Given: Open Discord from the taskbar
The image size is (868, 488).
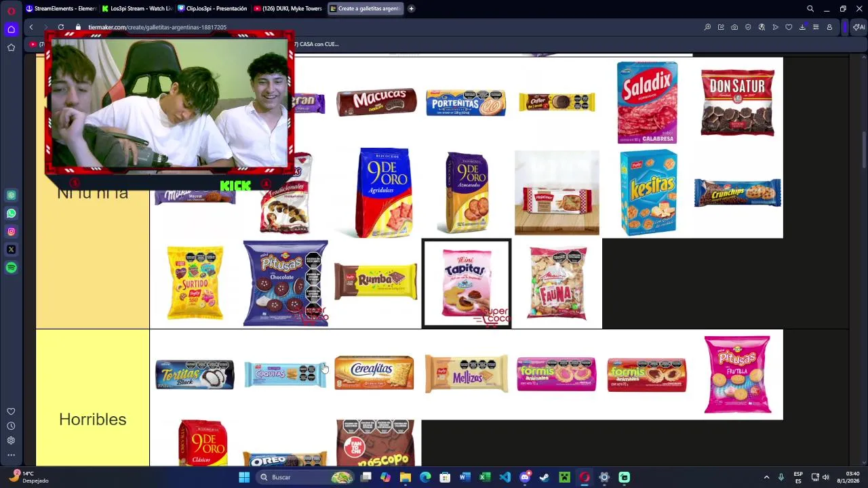Looking at the screenshot, I should 525,477.
